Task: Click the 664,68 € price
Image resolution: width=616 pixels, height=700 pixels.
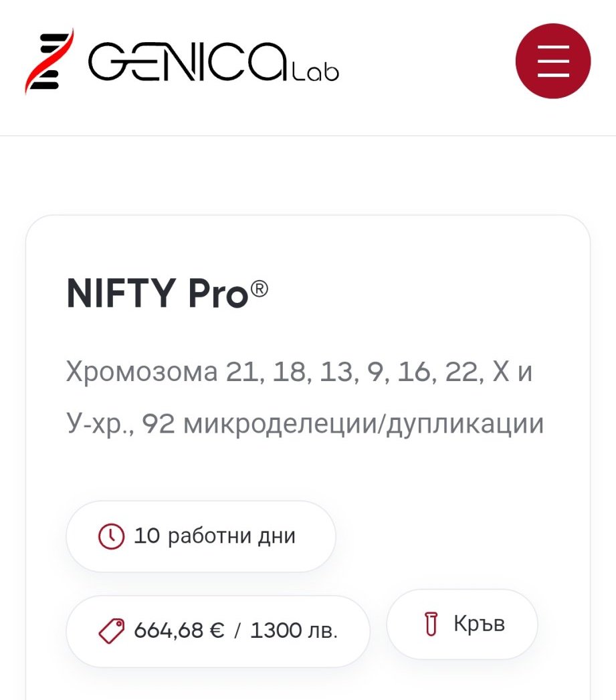Action: coord(179,630)
